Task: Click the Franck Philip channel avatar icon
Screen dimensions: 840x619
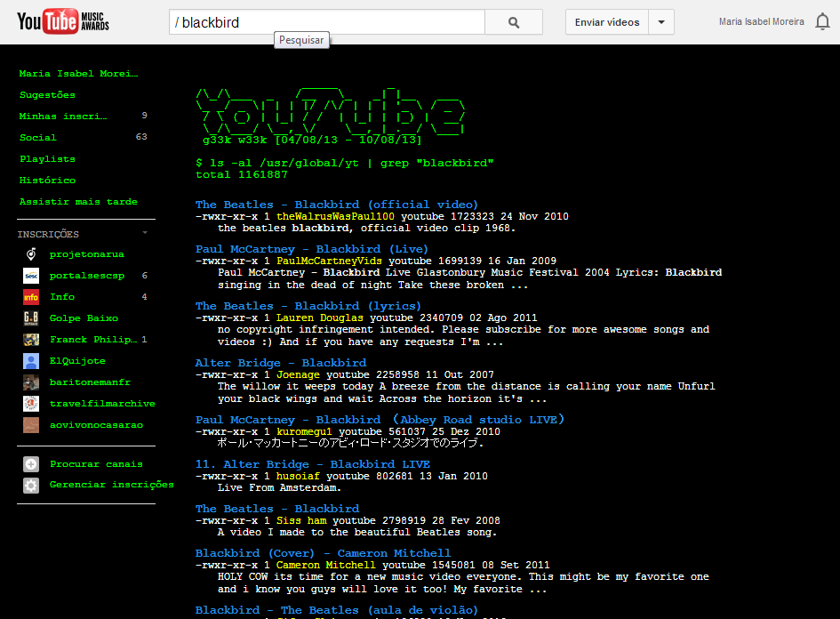Action: [x=31, y=340]
